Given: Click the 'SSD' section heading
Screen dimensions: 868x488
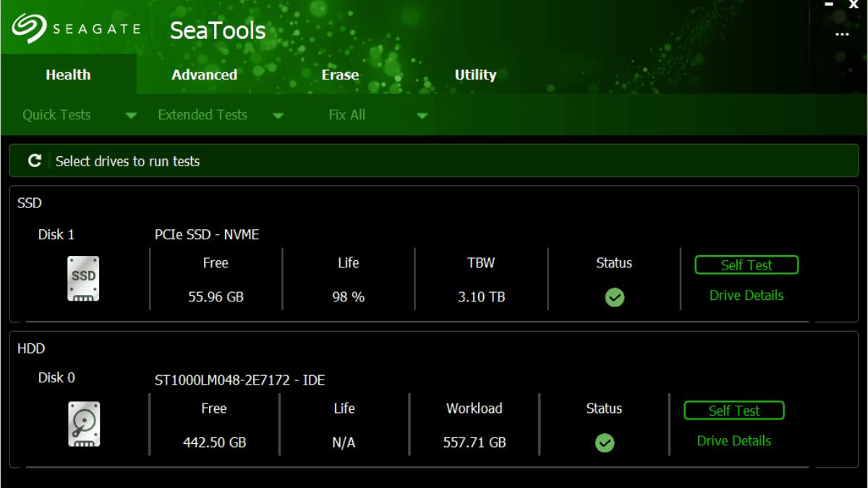Looking at the screenshot, I should pos(30,203).
